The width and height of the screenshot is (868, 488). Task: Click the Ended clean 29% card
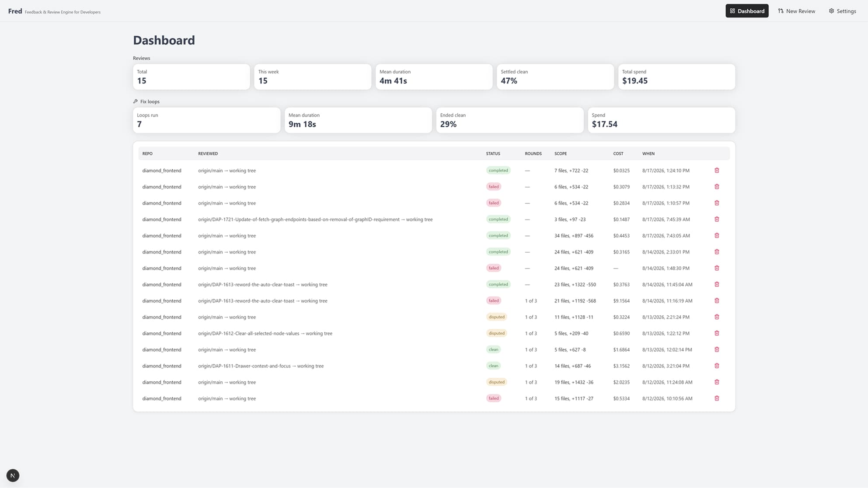[510, 120]
